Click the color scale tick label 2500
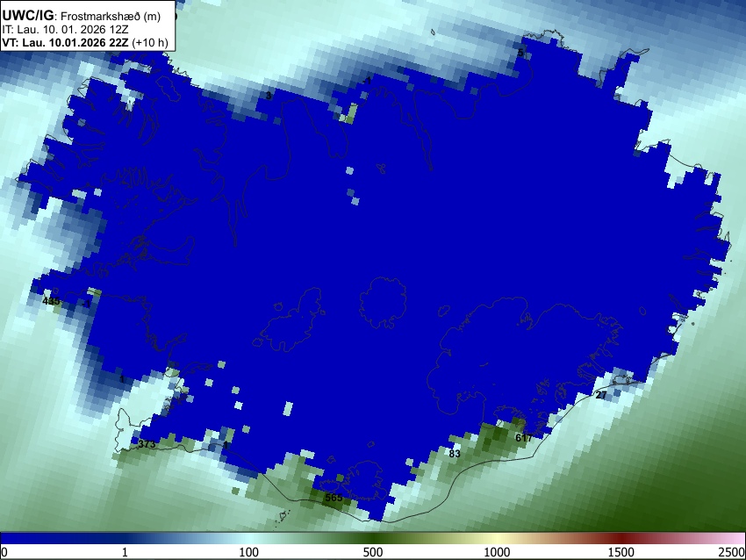The width and height of the screenshot is (746, 560). tap(732, 552)
